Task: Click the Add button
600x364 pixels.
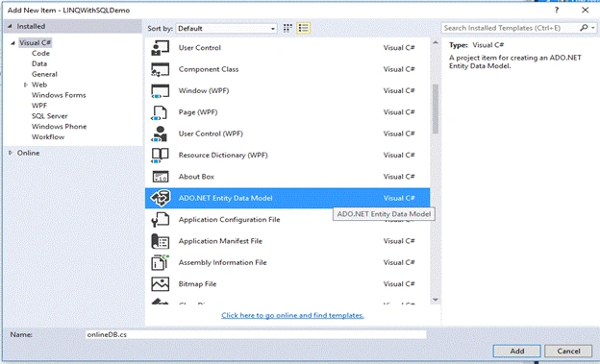Action: click(x=516, y=351)
